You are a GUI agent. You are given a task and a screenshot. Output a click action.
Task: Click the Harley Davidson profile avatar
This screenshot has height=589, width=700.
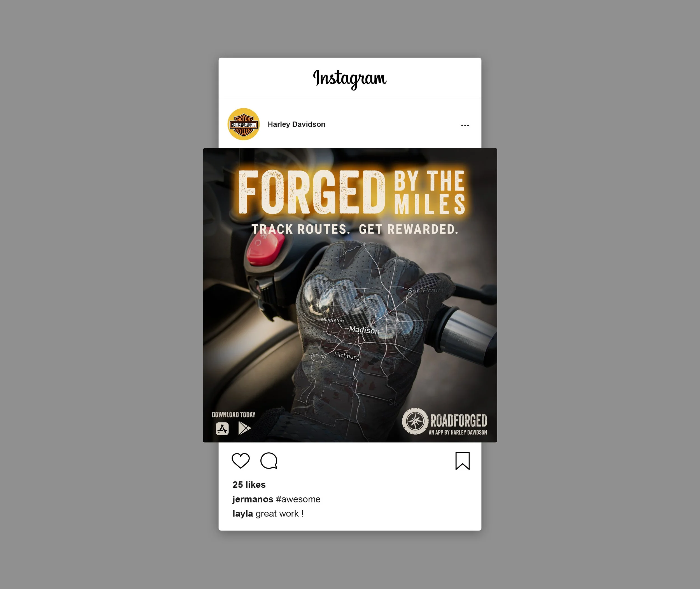pyautogui.click(x=244, y=124)
